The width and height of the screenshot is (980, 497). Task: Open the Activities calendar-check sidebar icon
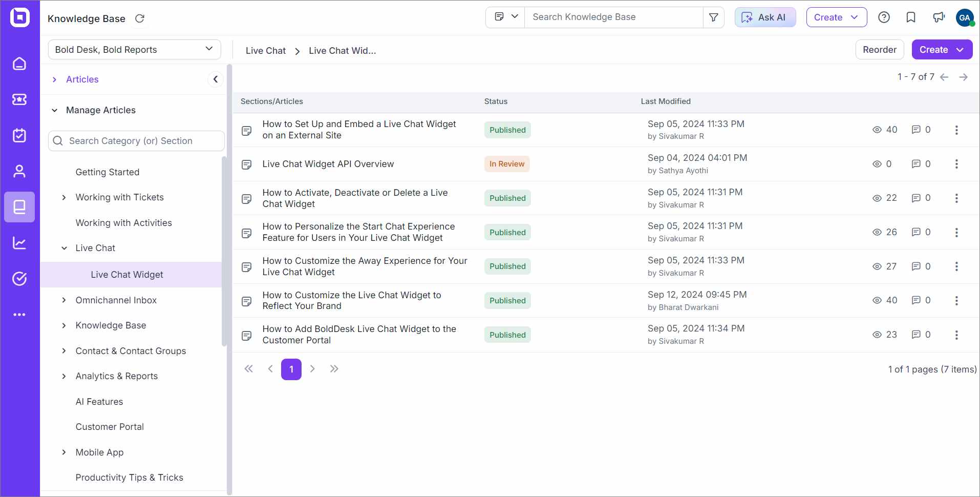[x=19, y=135]
